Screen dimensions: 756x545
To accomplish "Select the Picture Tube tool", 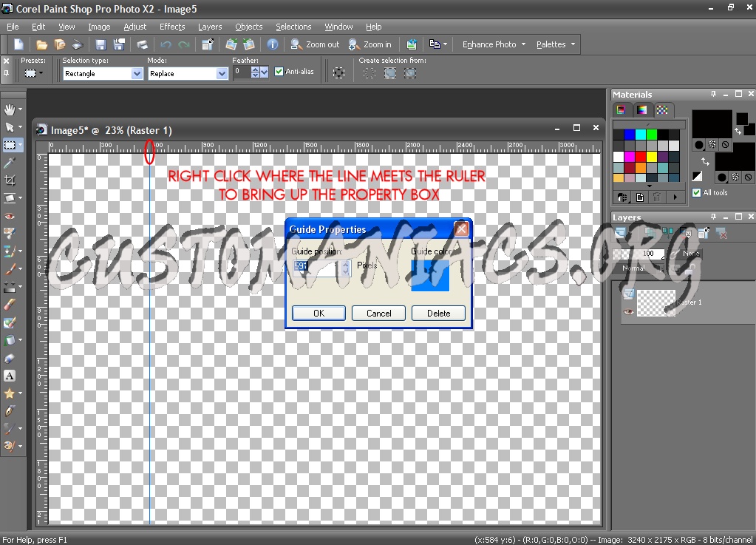I will pyautogui.click(x=9, y=359).
